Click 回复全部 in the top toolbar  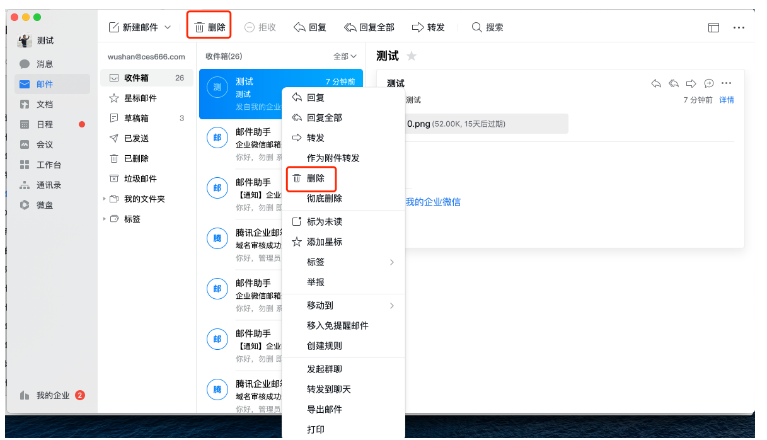click(x=370, y=28)
